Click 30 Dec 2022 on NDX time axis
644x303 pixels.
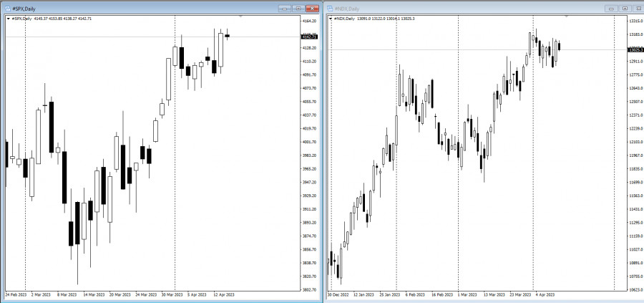pyautogui.click(x=338, y=295)
